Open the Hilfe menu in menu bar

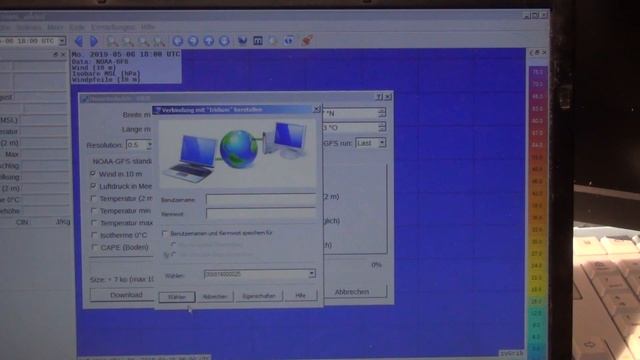tap(148, 27)
